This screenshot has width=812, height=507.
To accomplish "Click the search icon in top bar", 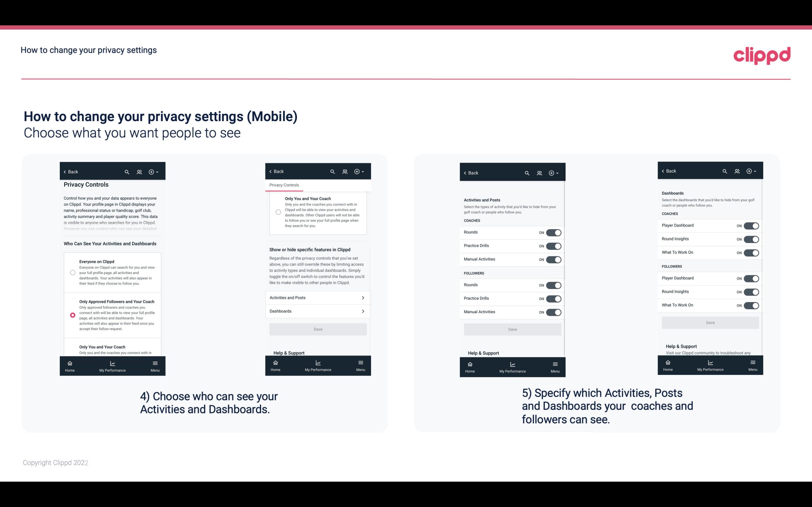I will tap(126, 172).
